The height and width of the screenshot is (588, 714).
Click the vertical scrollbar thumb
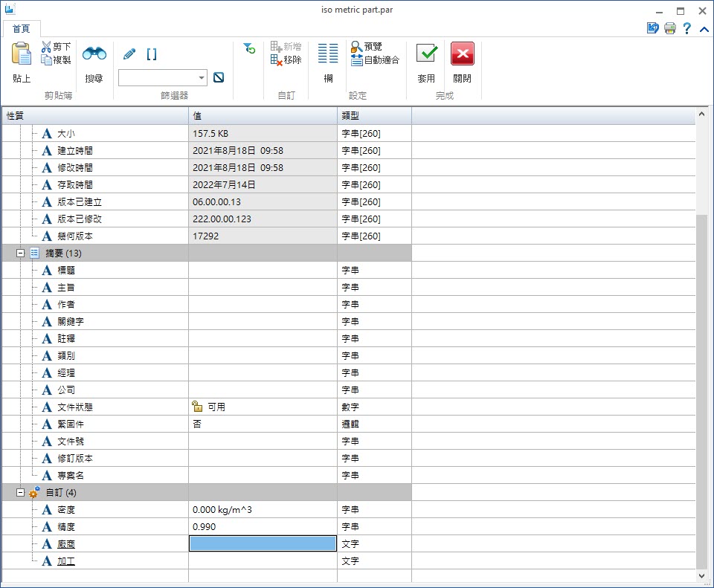[701, 392]
